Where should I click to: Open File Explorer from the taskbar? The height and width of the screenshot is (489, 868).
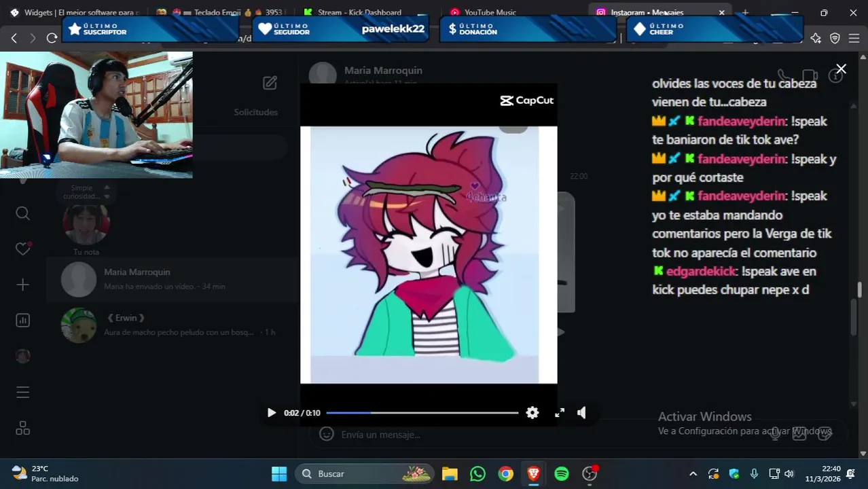point(450,473)
